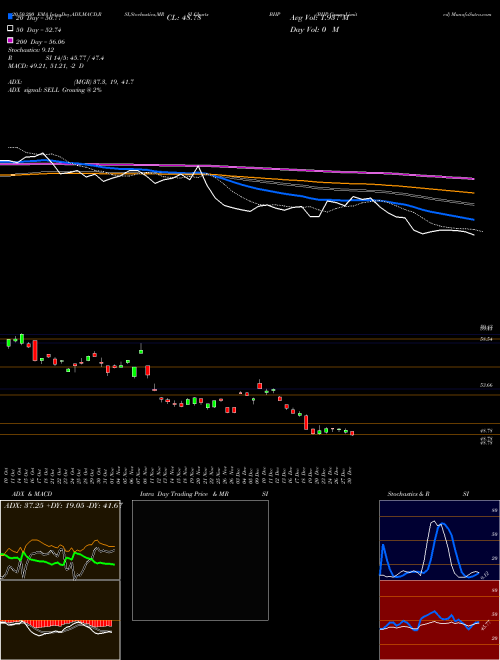Click the magenta 200 Day EMA legend swatch
The height and width of the screenshot is (660, 500).
click(x=10, y=41)
